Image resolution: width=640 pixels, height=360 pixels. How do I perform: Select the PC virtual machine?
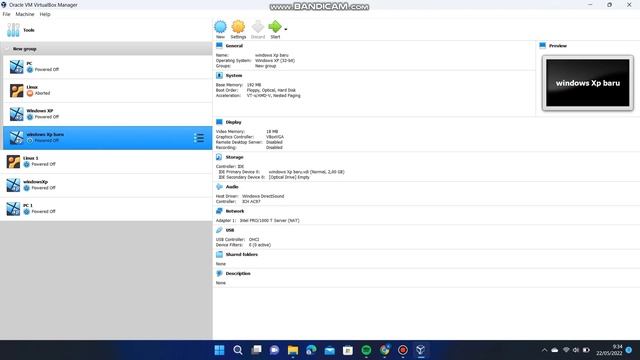[107, 67]
